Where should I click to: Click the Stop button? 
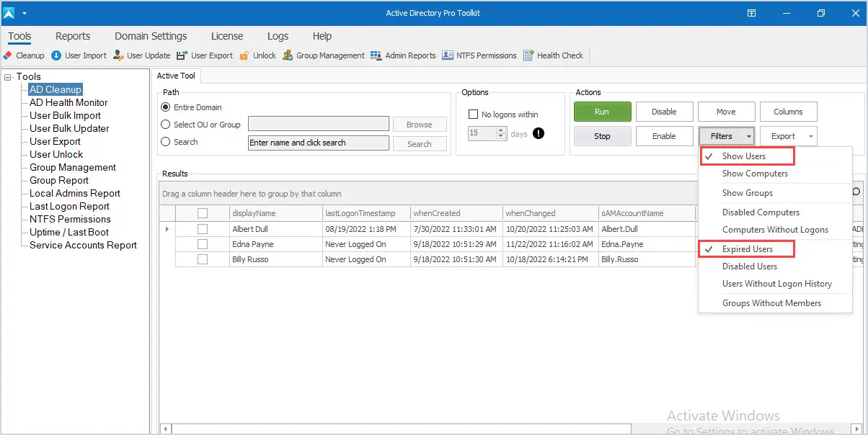tap(602, 136)
